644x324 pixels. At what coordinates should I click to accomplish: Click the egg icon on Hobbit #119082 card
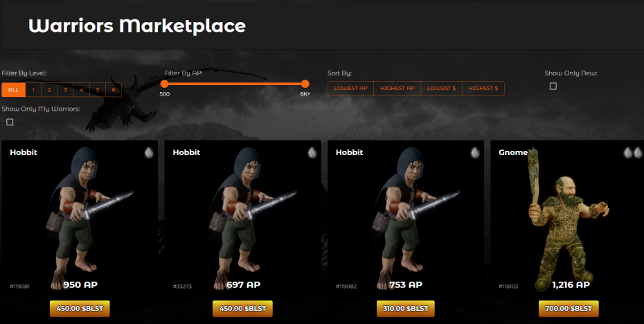click(x=475, y=153)
